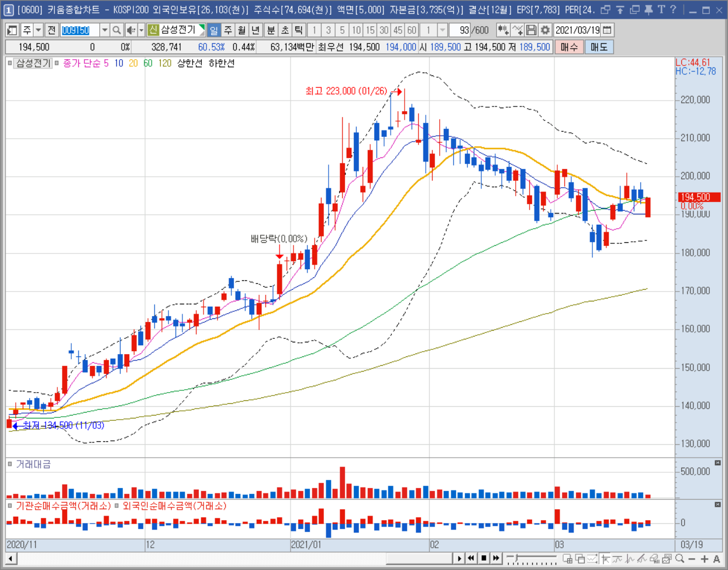Click the stock search magnifier icon
Image resolution: width=728 pixels, height=570 pixels.
[x=117, y=30]
